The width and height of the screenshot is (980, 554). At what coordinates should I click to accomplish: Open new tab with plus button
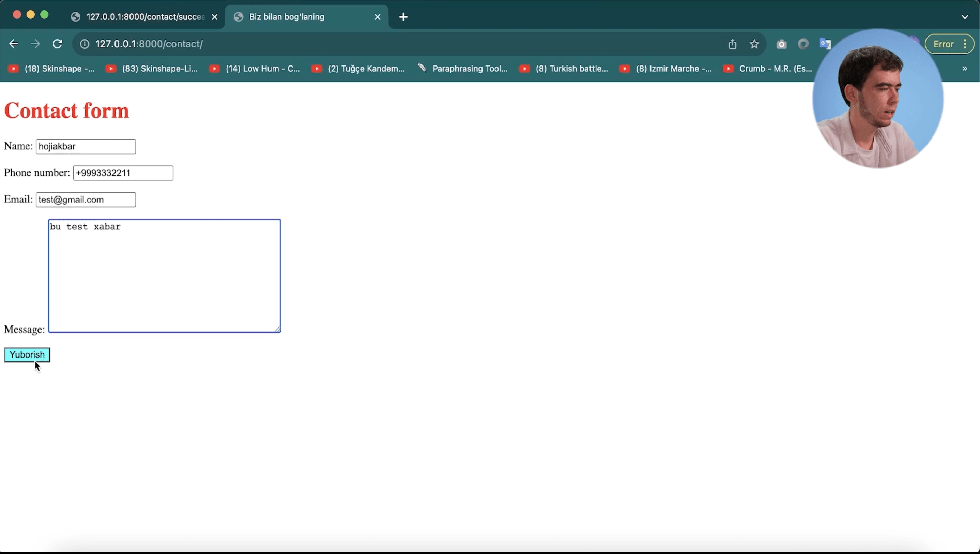click(403, 17)
